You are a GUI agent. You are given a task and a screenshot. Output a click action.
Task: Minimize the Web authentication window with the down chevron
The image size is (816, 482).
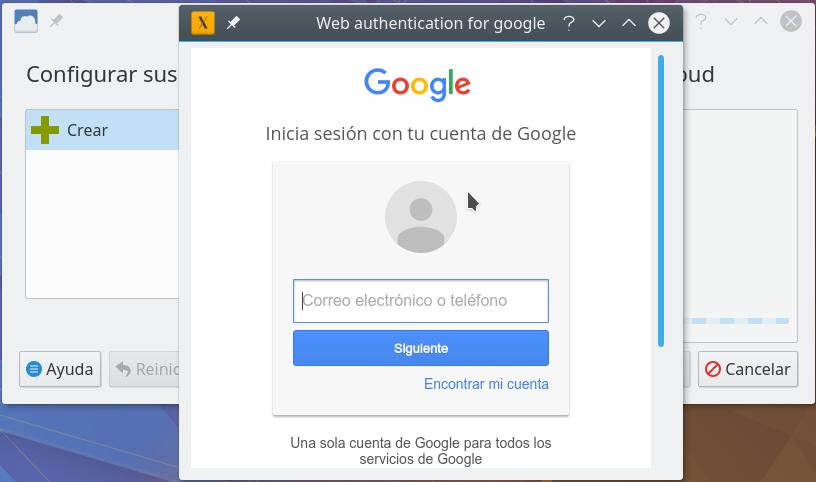pos(599,23)
